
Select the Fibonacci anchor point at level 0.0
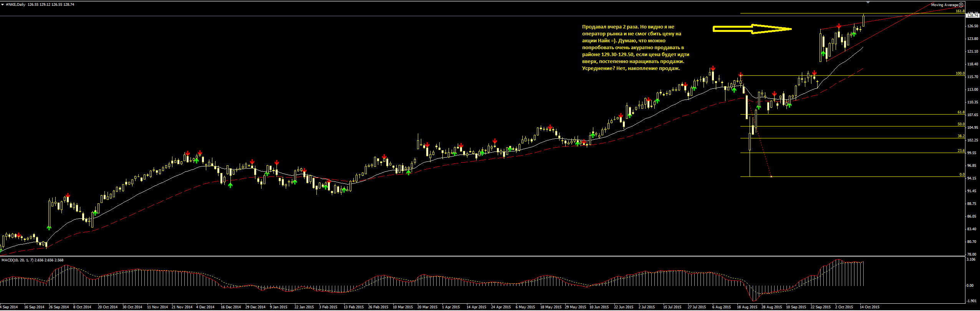[x=771, y=176]
